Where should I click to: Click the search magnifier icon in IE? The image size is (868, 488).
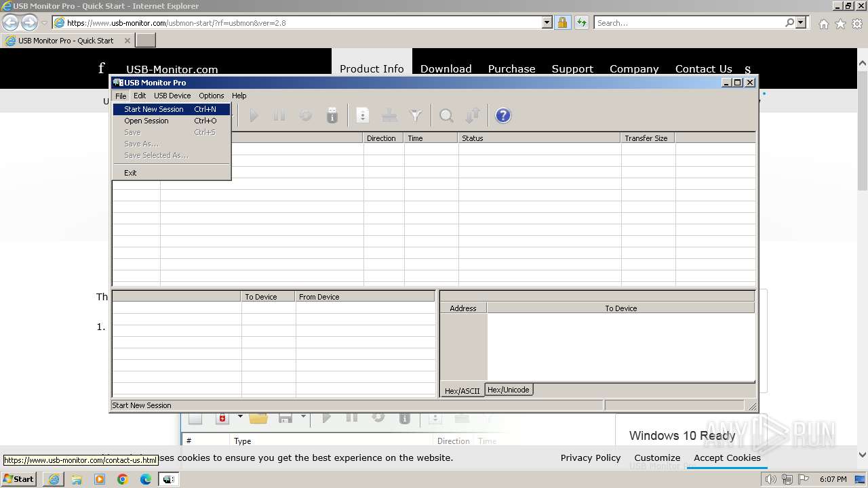pos(789,23)
